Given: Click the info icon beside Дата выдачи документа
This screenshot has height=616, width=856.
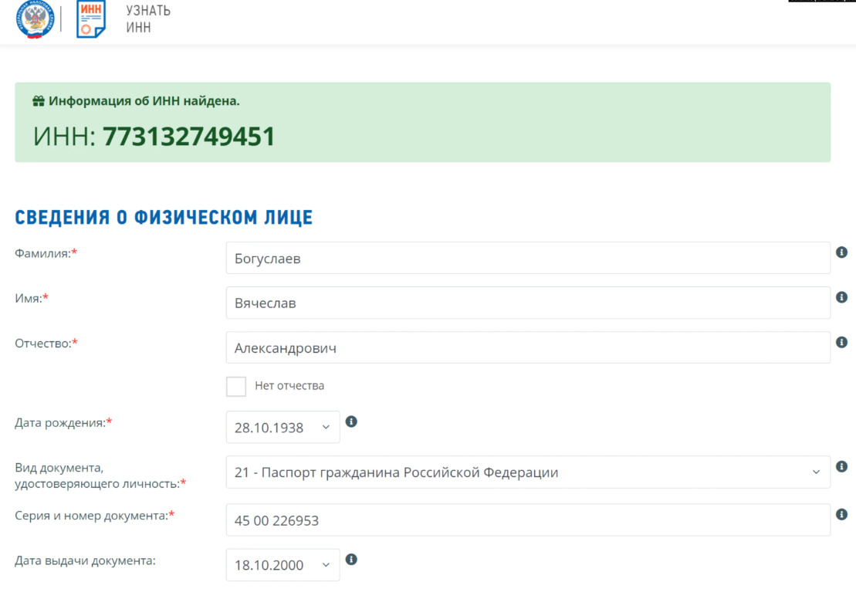Looking at the screenshot, I should 351,559.
